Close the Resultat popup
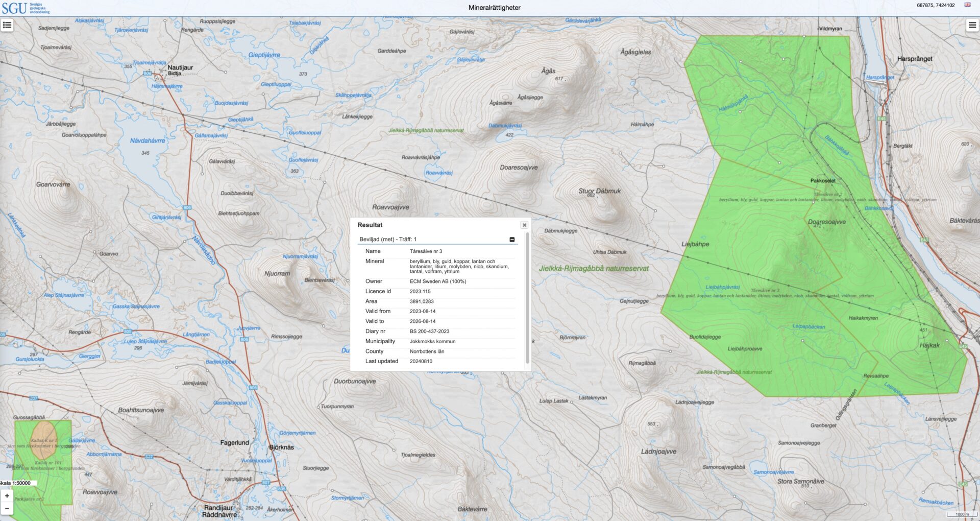 click(x=524, y=225)
